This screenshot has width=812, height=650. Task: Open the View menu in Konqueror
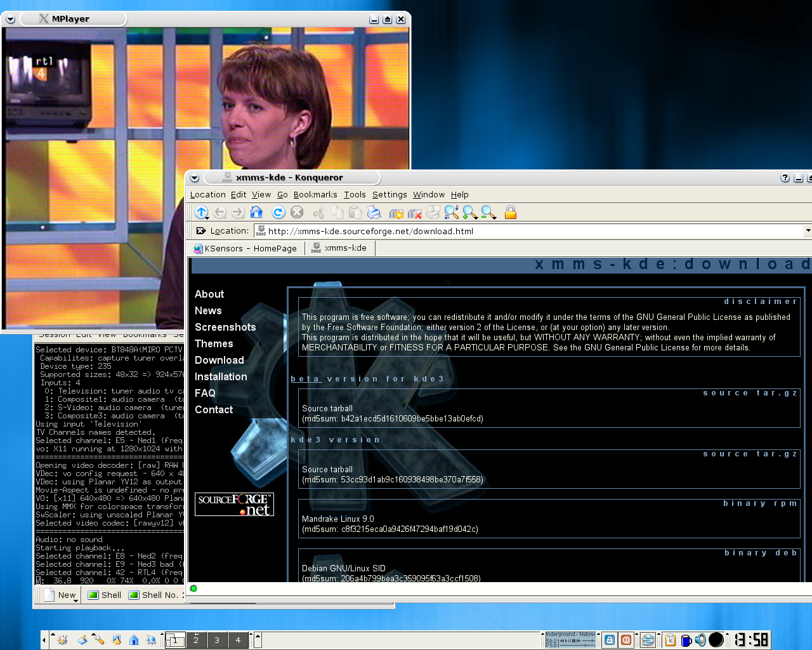pos(261,195)
